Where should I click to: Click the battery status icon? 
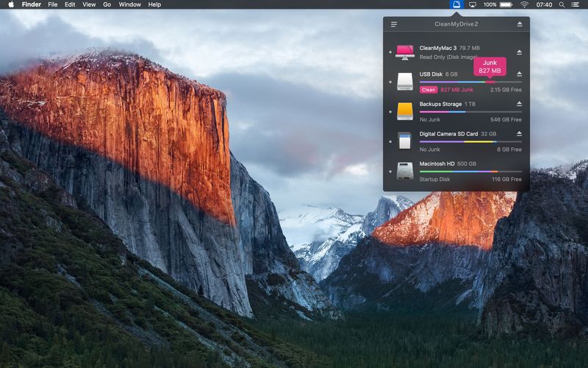[506, 4]
